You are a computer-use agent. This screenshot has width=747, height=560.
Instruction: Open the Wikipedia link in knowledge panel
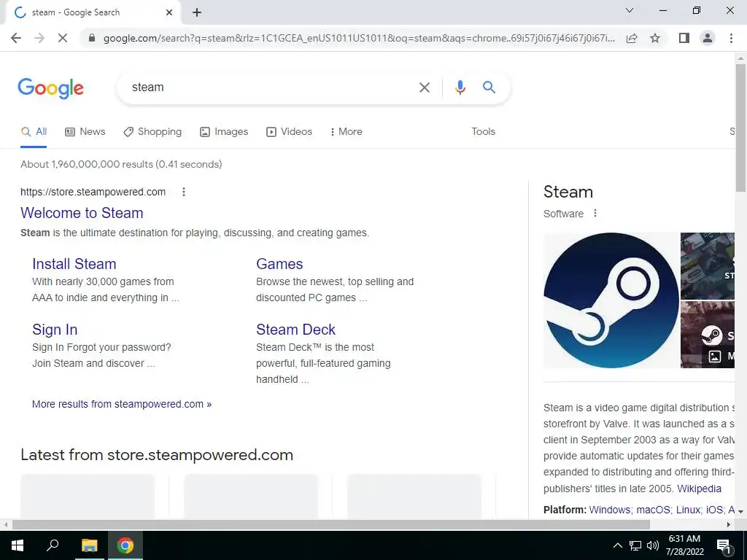tap(699, 489)
